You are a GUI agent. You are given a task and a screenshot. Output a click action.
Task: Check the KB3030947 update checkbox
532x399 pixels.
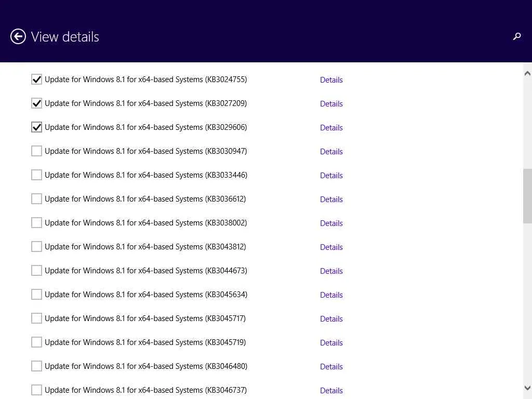pyautogui.click(x=36, y=151)
